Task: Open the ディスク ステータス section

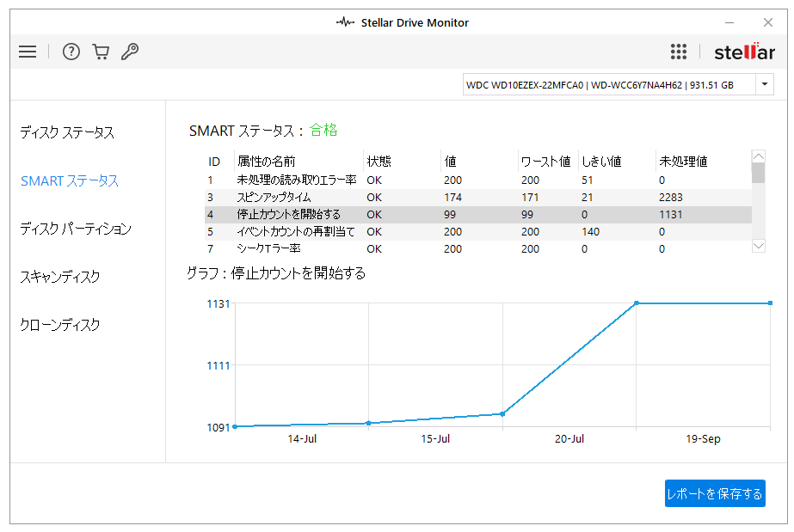Action: tap(67, 132)
